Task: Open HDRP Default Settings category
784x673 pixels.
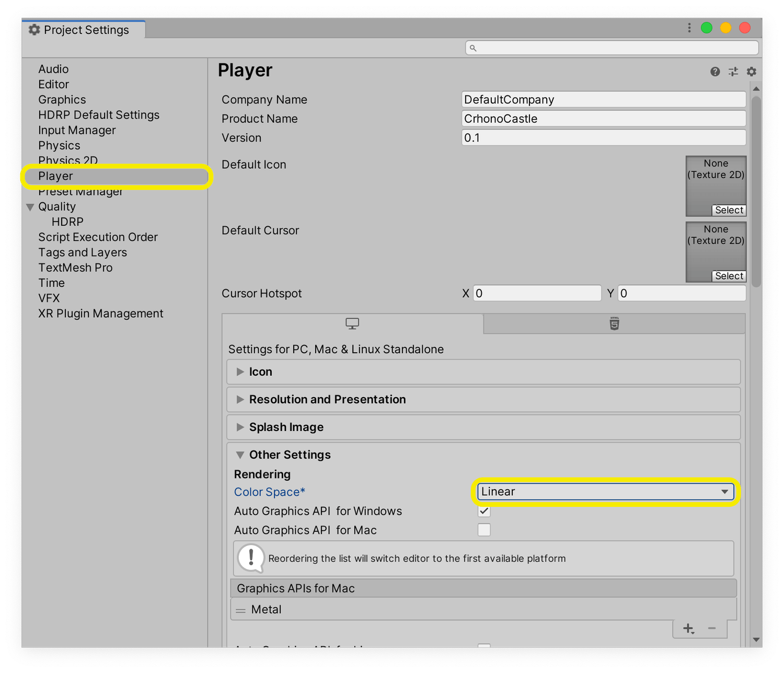Action: (x=99, y=115)
